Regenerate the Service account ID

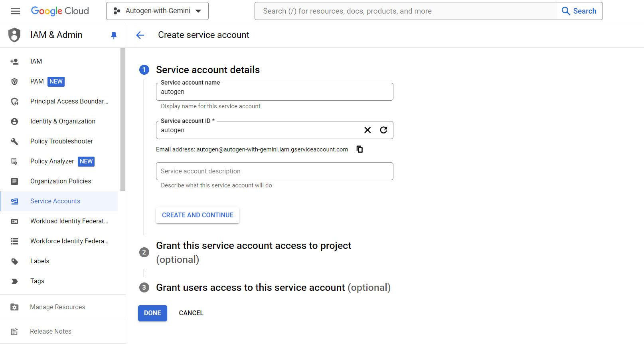[x=383, y=130]
